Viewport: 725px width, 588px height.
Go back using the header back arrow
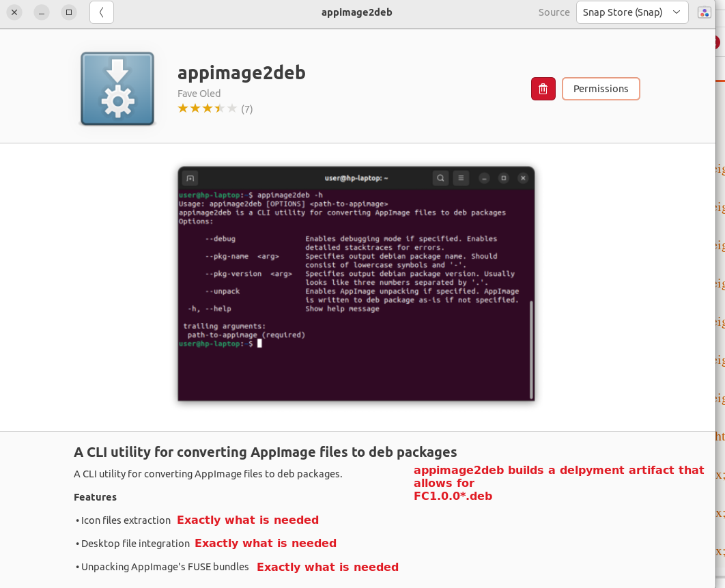[x=102, y=12]
